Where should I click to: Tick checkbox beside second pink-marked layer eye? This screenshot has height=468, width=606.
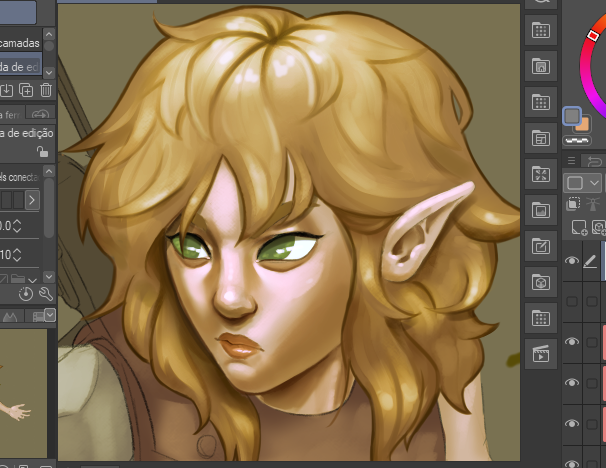tap(592, 383)
